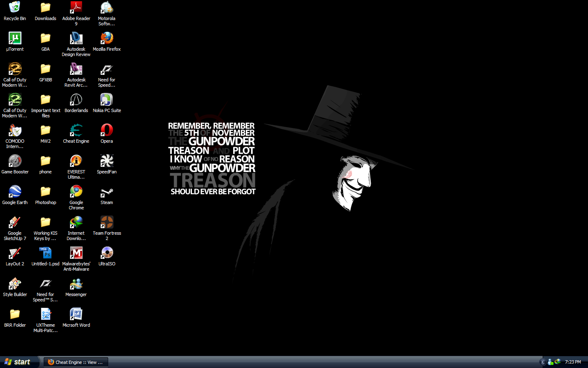Viewport: 588px width, 368px height.
Task: Select the Untitled-1.psd file
Action: click(x=45, y=256)
